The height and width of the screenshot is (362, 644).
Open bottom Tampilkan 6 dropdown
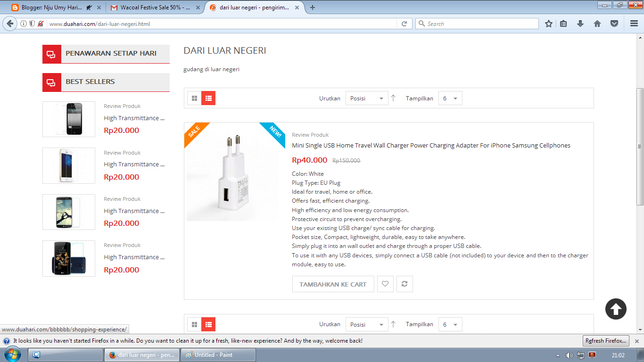click(x=450, y=324)
